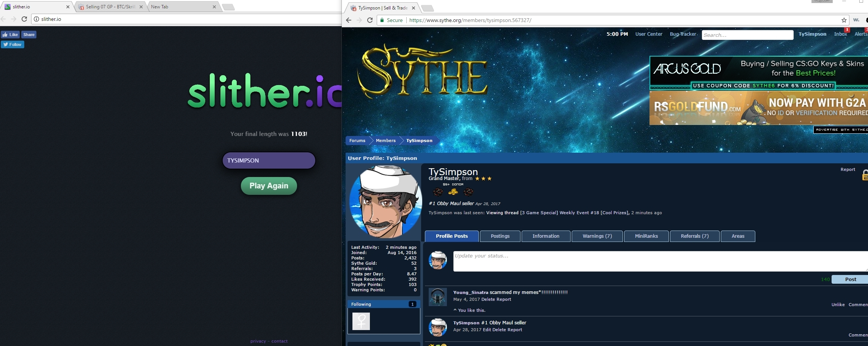Screen dimensions: 868x346
Task: Click the Play Again button
Action: coord(269,186)
